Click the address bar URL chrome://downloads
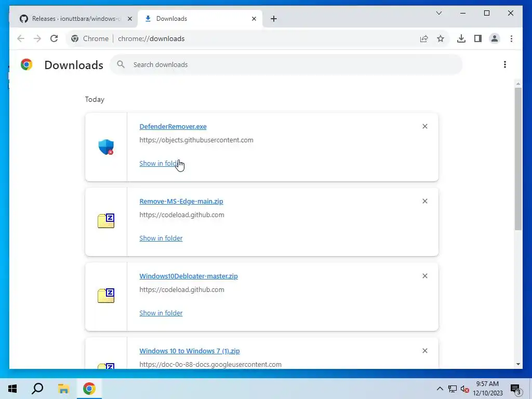The height and width of the screenshot is (399, 532). click(151, 38)
